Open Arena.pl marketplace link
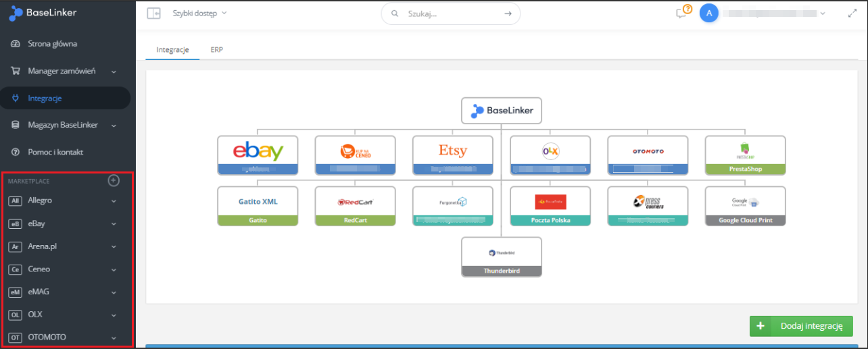The width and height of the screenshot is (868, 349). click(x=43, y=246)
